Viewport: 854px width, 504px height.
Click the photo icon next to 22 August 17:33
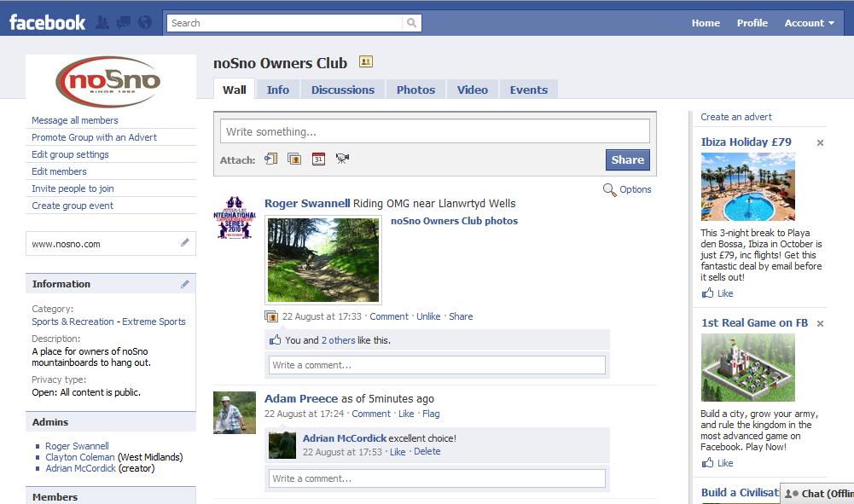[x=270, y=316]
